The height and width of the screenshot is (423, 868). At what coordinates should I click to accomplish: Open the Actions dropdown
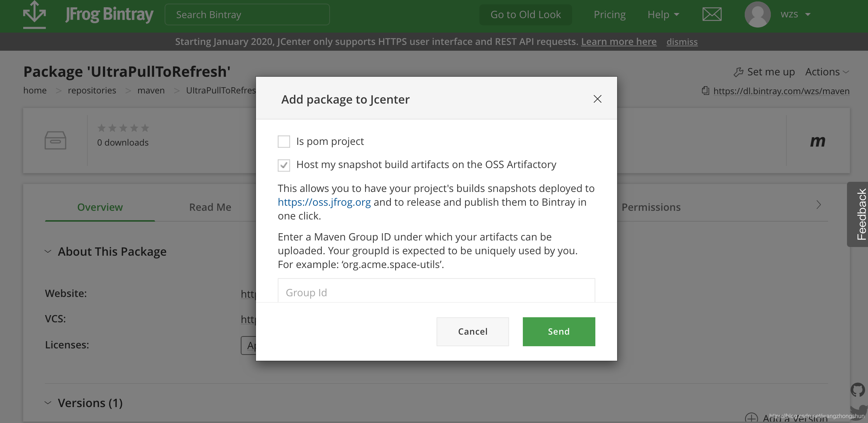(827, 72)
